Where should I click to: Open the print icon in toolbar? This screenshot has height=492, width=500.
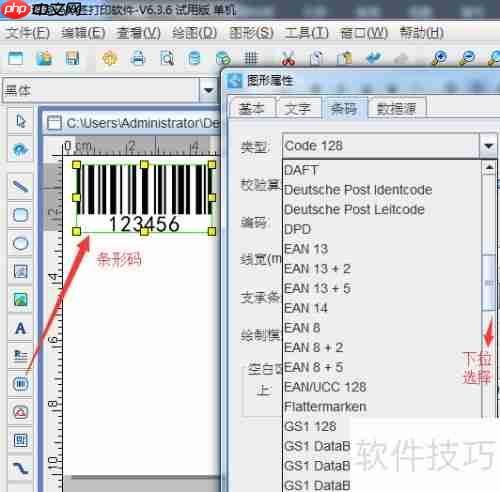coord(138,58)
